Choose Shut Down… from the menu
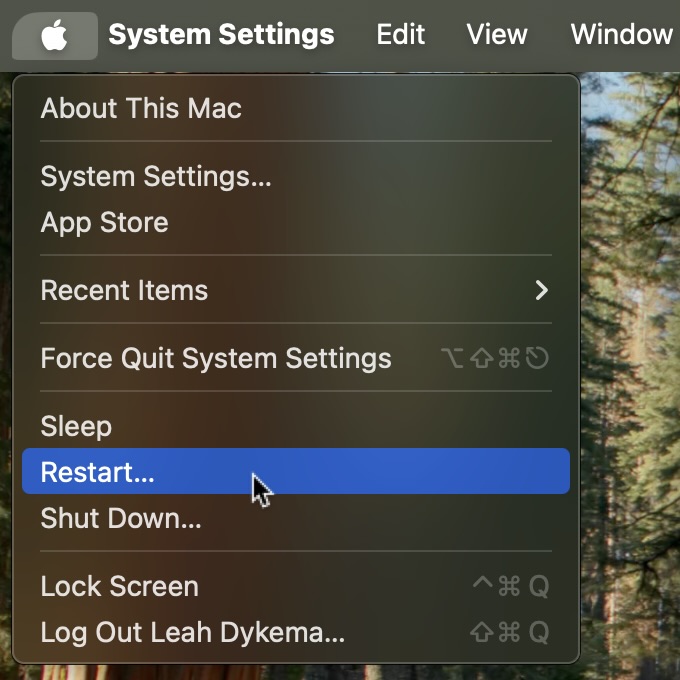 pyautogui.click(x=296, y=518)
